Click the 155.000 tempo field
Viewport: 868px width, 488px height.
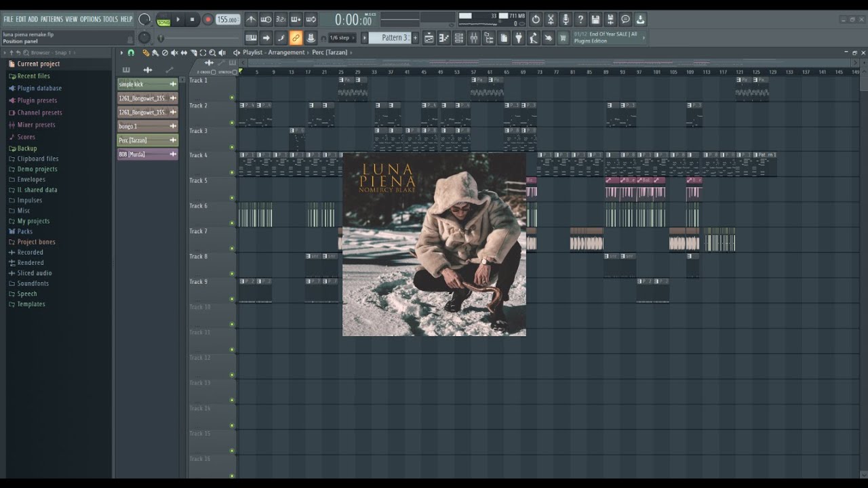click(228, 20)
